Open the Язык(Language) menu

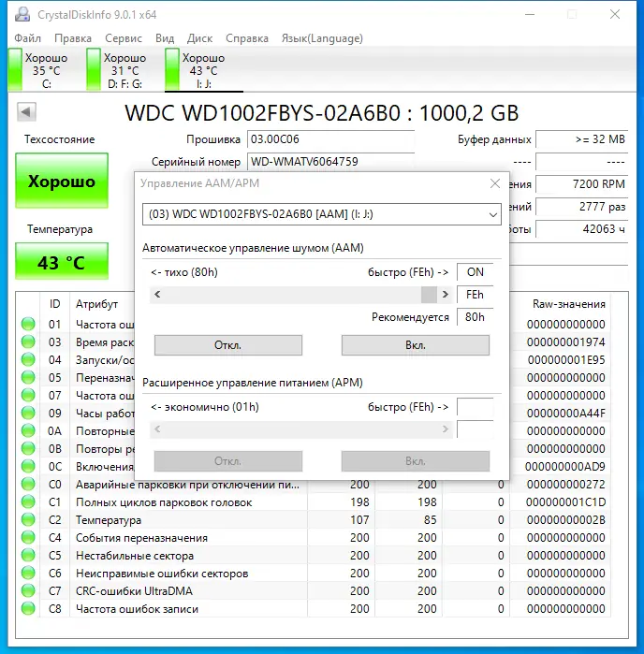pyautogui.click(x=322, y=38)
